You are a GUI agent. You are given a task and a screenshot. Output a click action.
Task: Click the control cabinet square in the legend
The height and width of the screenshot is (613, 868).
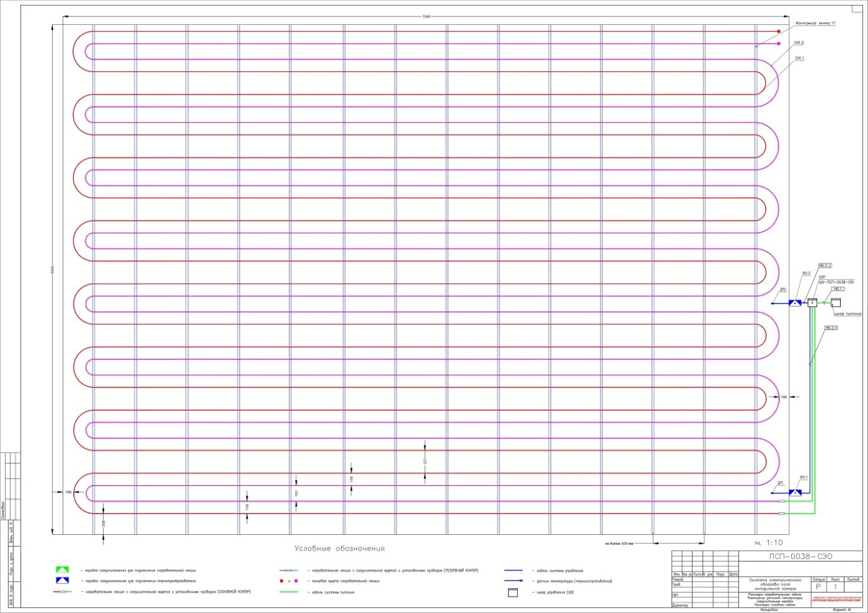click(x=513, y=593)
